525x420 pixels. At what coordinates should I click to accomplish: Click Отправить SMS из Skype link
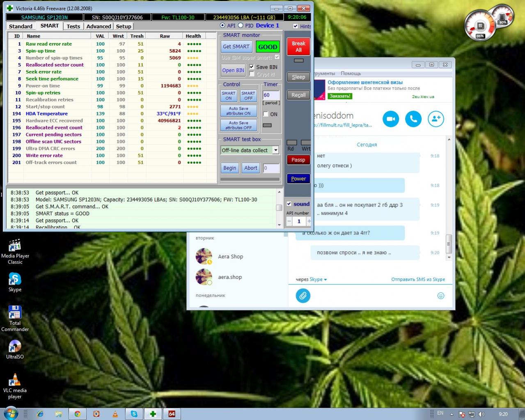pos(418,280)
